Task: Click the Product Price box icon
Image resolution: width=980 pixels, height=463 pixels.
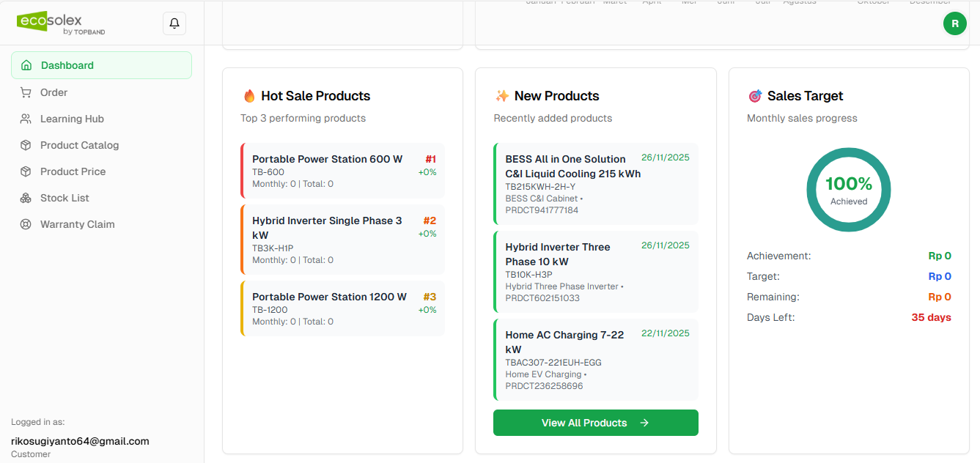Action: (26, 171)
